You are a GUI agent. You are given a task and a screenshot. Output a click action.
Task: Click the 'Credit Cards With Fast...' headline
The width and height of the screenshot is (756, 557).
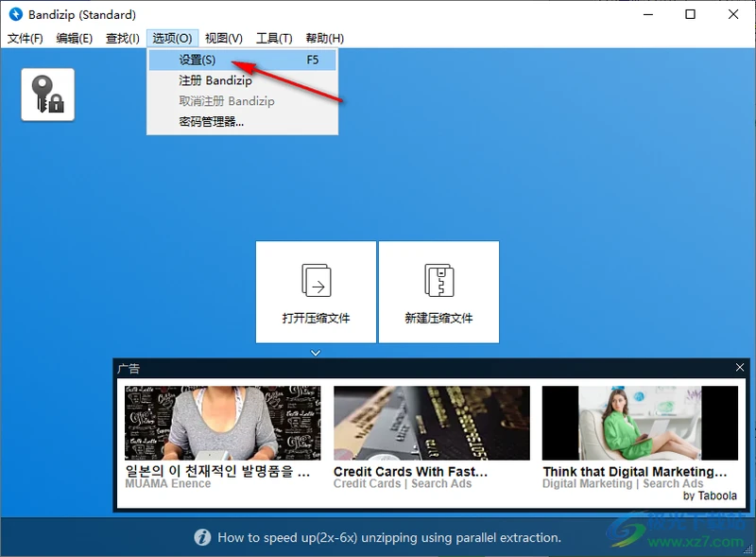pos(410,472)
